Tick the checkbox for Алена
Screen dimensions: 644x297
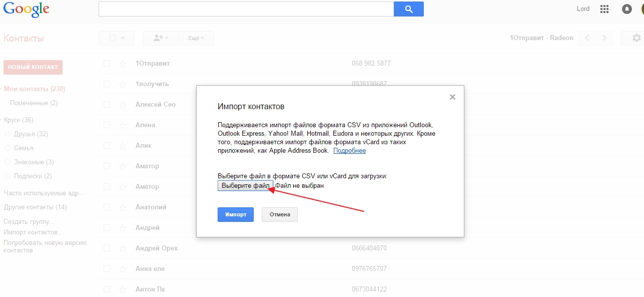(x=107, y=125)
